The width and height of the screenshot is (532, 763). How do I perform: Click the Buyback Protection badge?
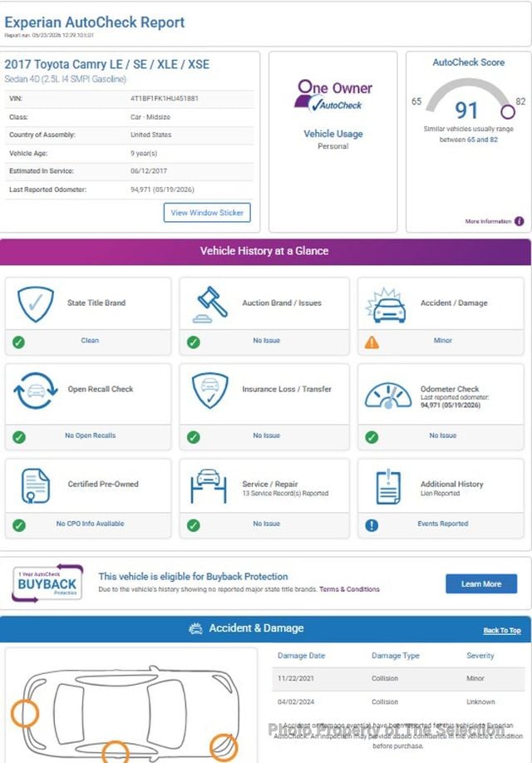[47, 583]
